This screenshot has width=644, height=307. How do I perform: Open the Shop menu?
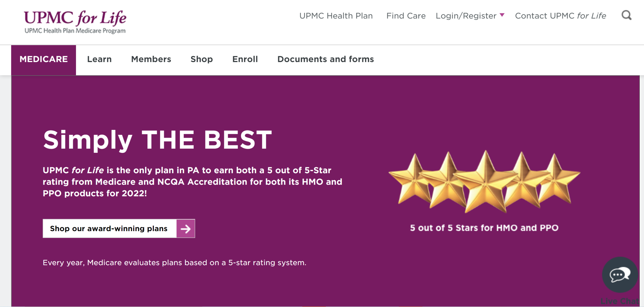[x=202, y=59]
